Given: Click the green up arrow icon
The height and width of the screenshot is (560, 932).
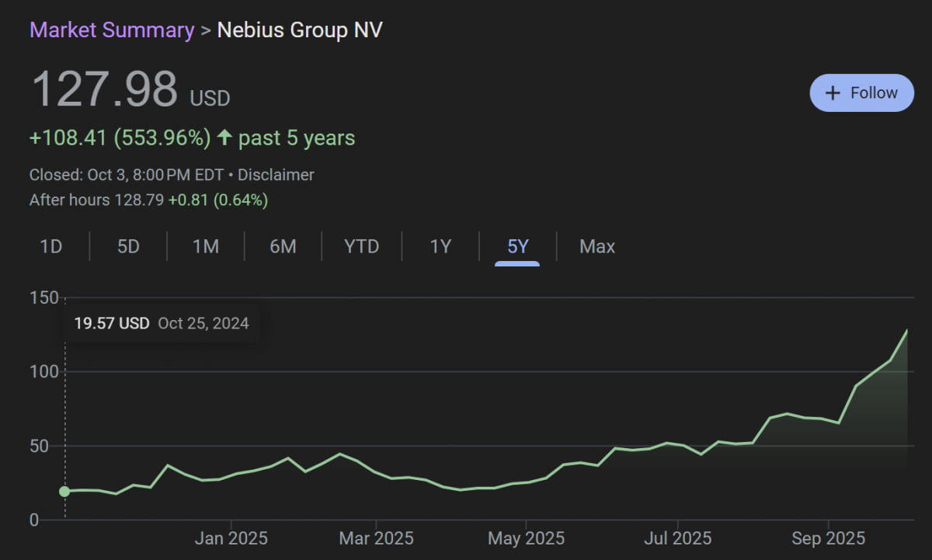Looking at the screenshot, I should point(224,138).
